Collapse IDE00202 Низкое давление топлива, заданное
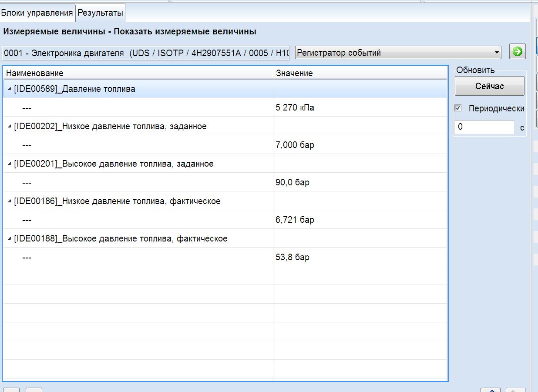The width and height of the screenshot is (538, 392). coord(10,127)
